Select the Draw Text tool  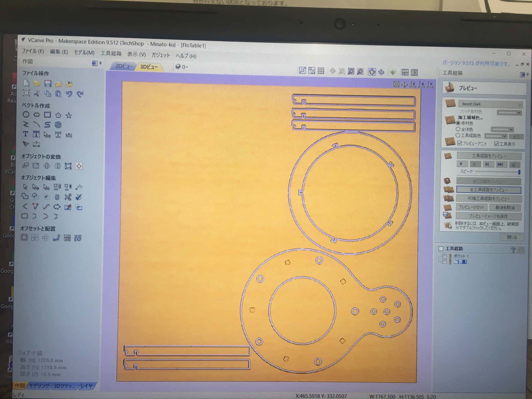[25, 134]
